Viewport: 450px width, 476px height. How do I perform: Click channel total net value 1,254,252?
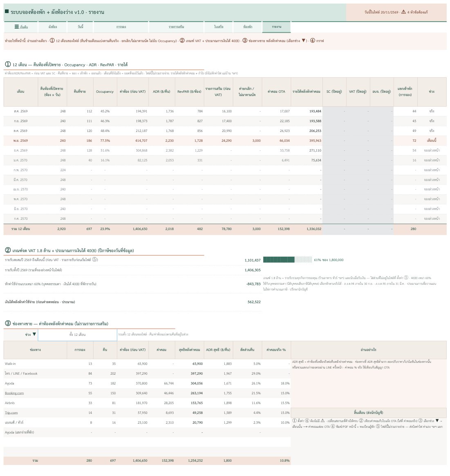(195, 461)
